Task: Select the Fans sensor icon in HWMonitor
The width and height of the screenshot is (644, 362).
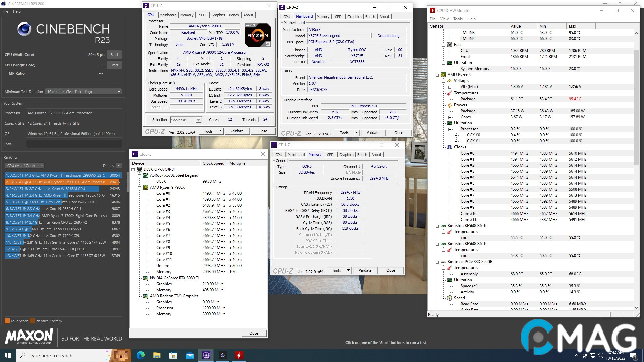Action: 450,44
